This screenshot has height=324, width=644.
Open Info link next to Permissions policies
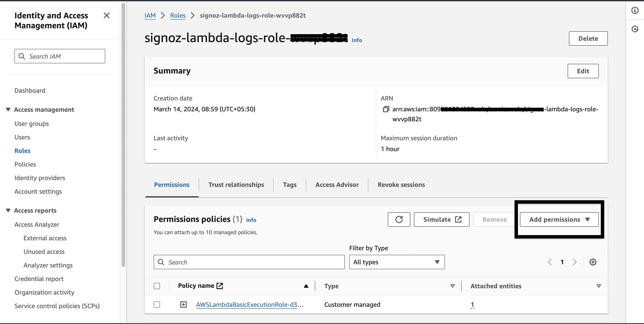251,220
